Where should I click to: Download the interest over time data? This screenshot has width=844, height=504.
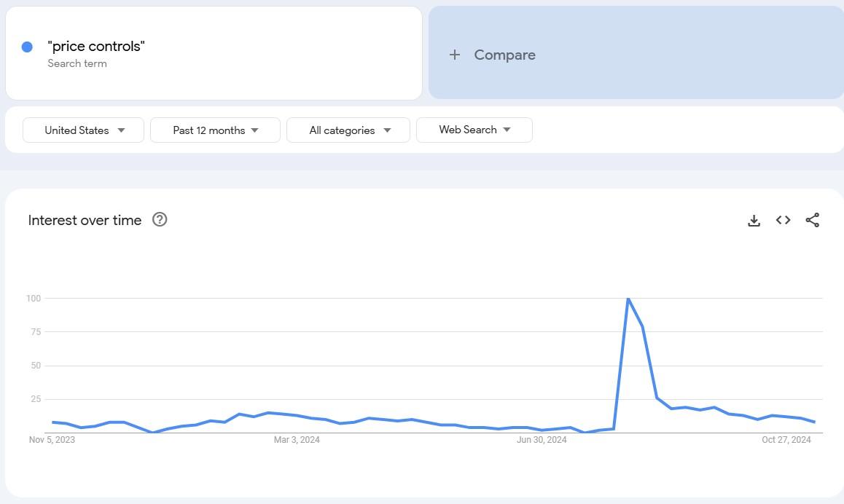(754, 220)
